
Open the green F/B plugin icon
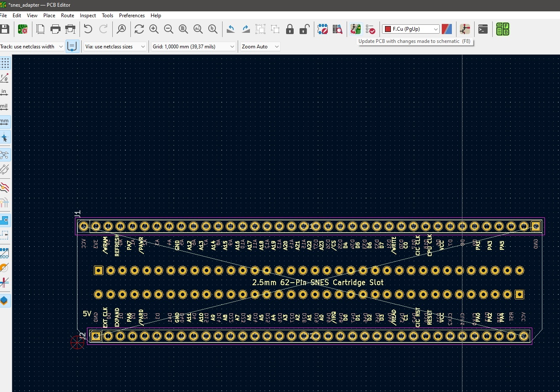tap(502, 29)
